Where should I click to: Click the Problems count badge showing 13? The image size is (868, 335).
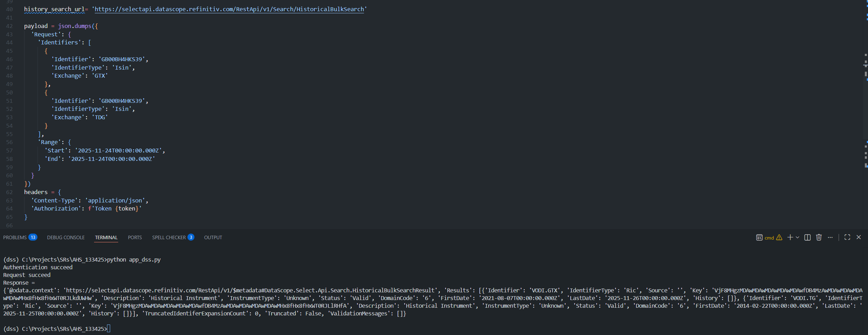pos(33,237)
